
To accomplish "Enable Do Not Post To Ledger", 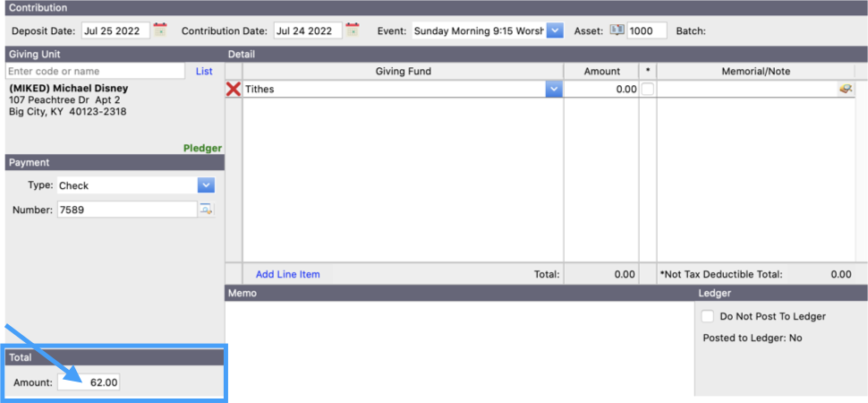I will coord(708,316).
